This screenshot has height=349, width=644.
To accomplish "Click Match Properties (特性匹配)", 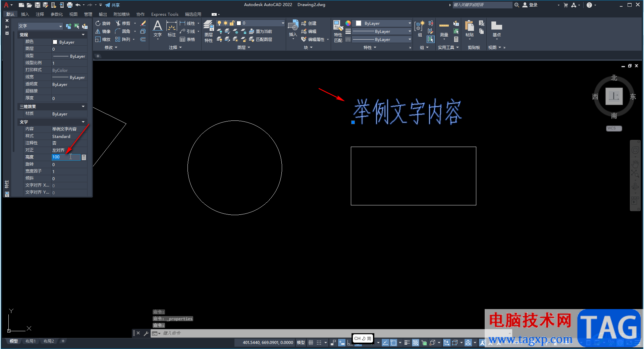I will (338, 31).
